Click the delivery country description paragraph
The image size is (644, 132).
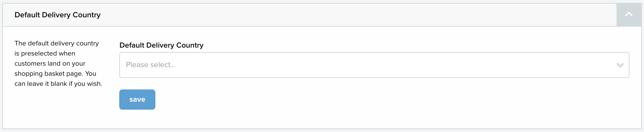[x=59, y=63]
